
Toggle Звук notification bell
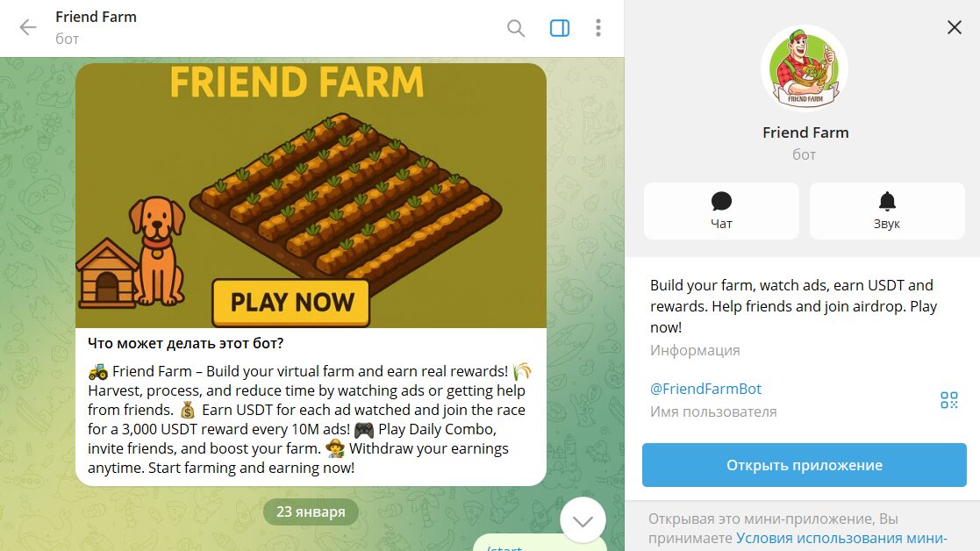click(887, 211)
